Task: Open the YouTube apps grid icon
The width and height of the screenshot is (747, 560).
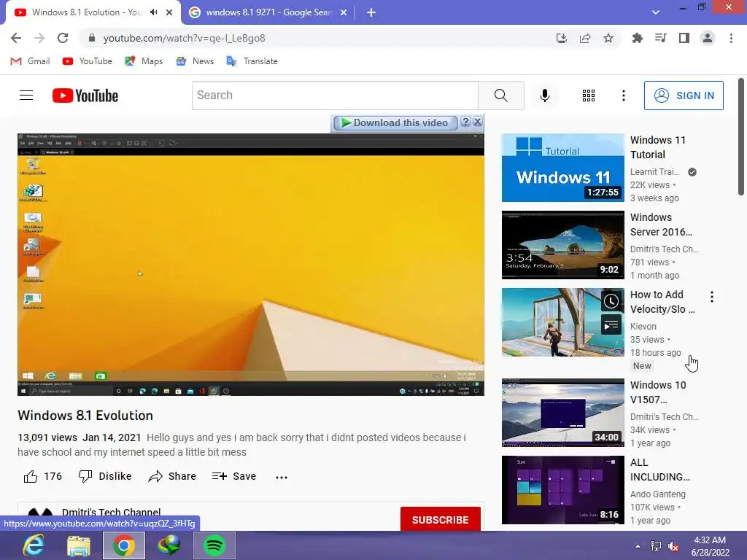Action: click(589, 96)
